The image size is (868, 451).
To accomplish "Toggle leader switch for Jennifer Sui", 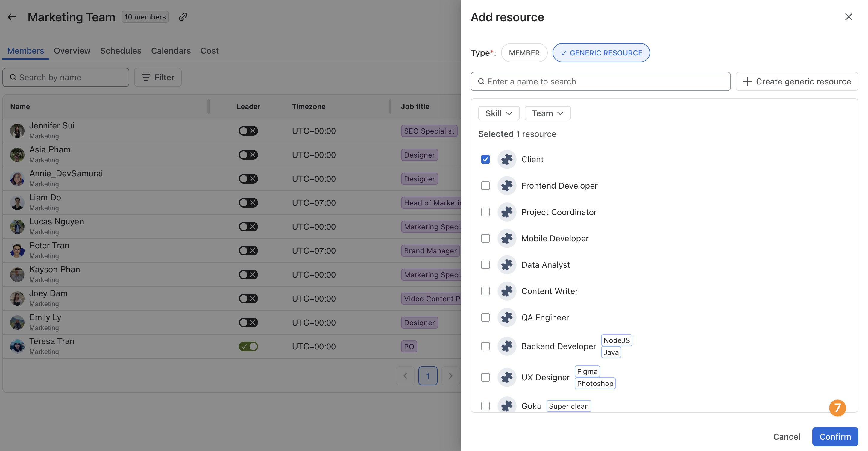I will pos(248,131).
